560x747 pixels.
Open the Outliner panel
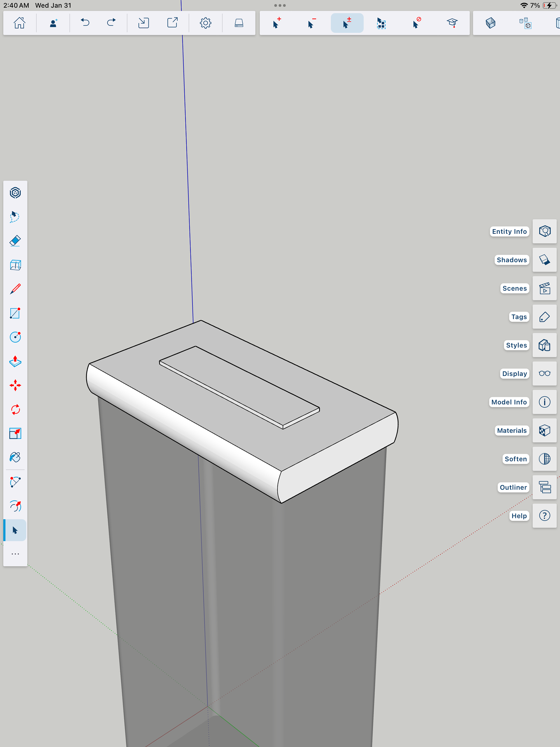coord(544,487)
